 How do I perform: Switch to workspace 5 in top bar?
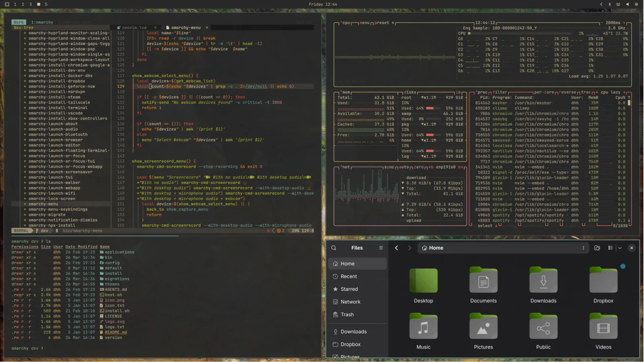pos(46,4)
